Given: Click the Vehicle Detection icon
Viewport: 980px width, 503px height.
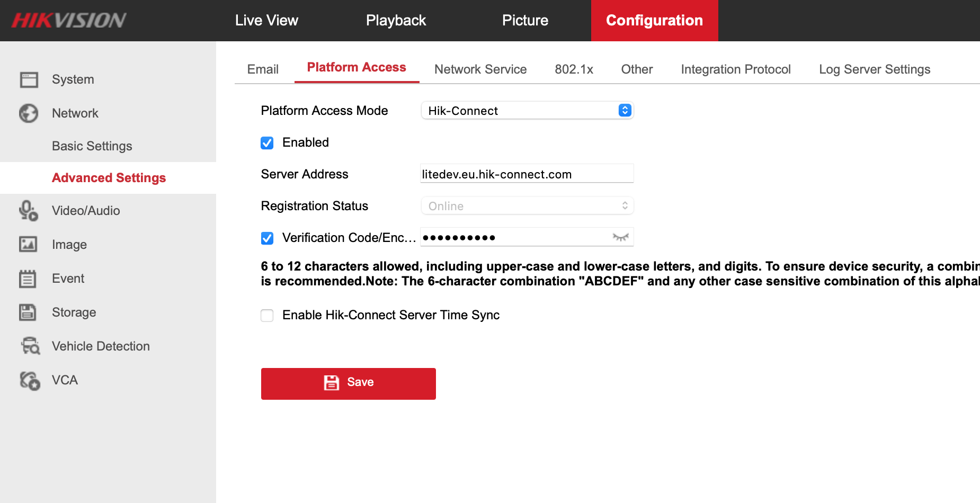Looking at the screenshot, I should tap(30, 346).
